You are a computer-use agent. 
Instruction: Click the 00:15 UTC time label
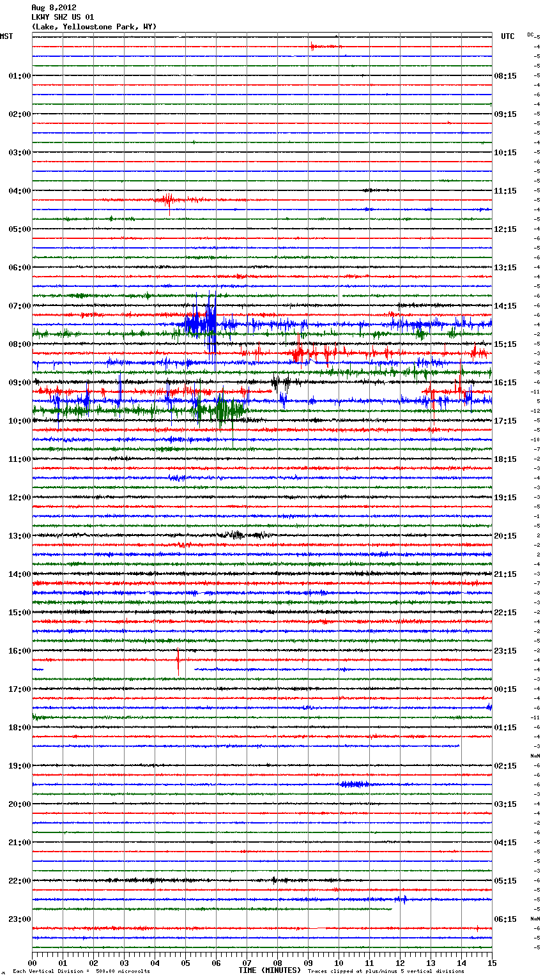[505, 689]
